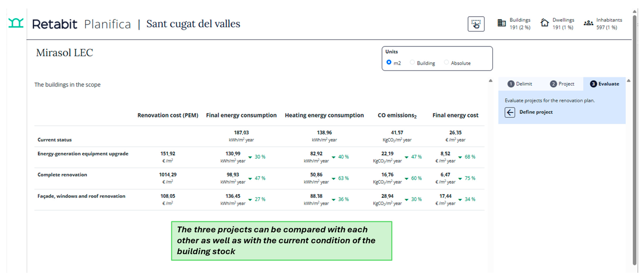The height and width of the screenshot is (280, 644).
Task: Click the Complete renovation row label
Action: pos(62,175)
